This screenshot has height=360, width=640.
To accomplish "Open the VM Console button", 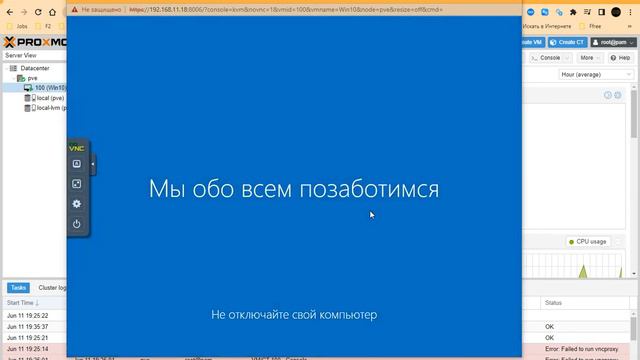I will [x=546, y=58].
